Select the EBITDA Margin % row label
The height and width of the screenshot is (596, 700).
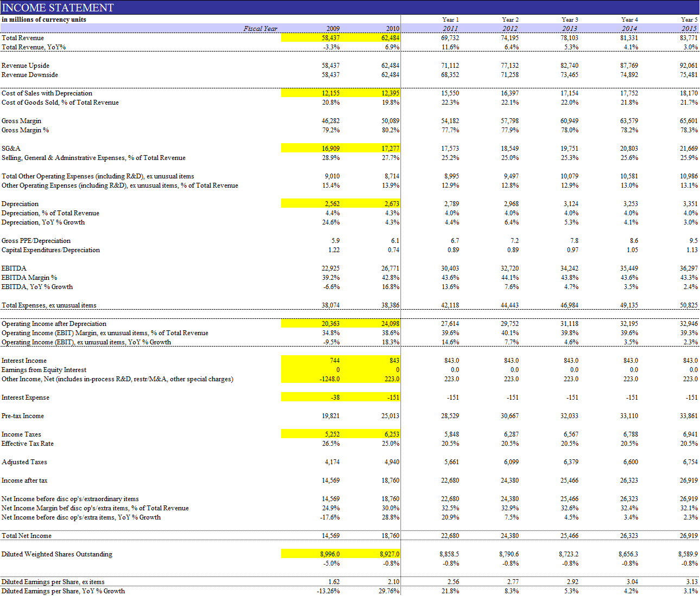point(29,278)
